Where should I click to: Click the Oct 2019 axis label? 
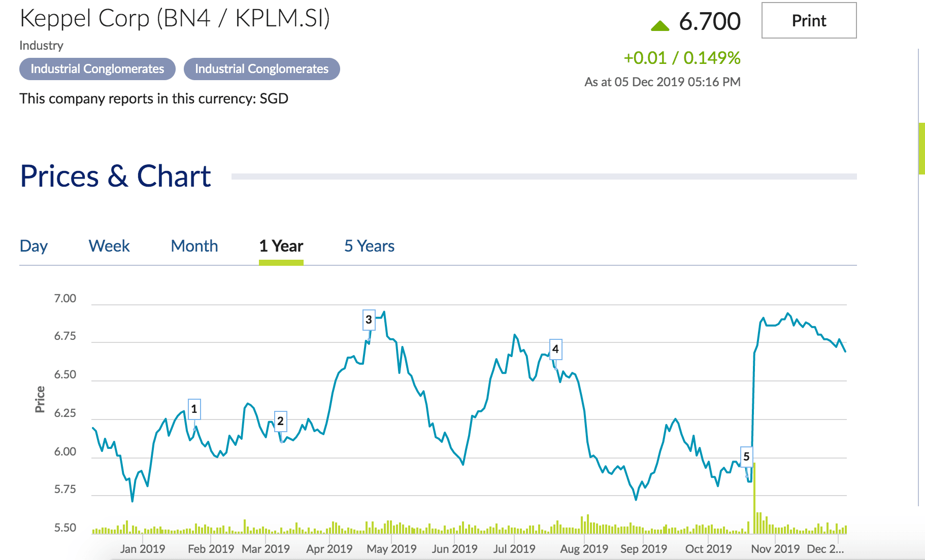pyautogui.click(x=708, y=549)
